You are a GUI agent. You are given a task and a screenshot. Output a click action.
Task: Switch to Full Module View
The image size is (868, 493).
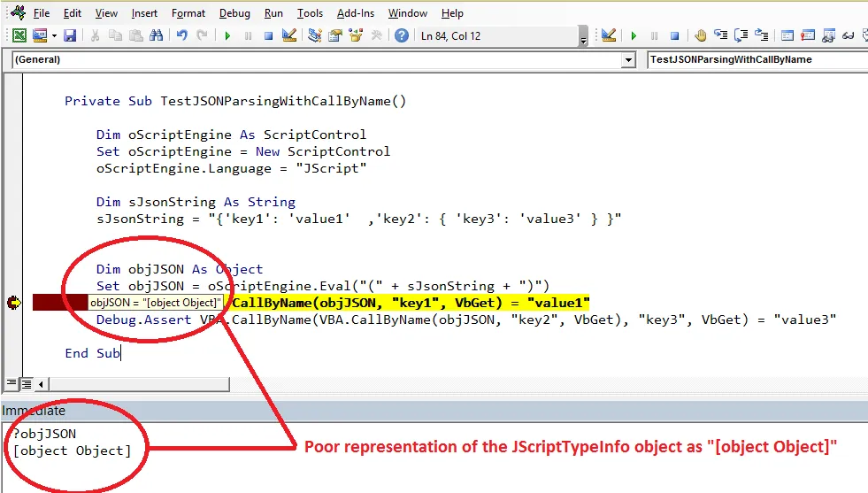point(26,383)
